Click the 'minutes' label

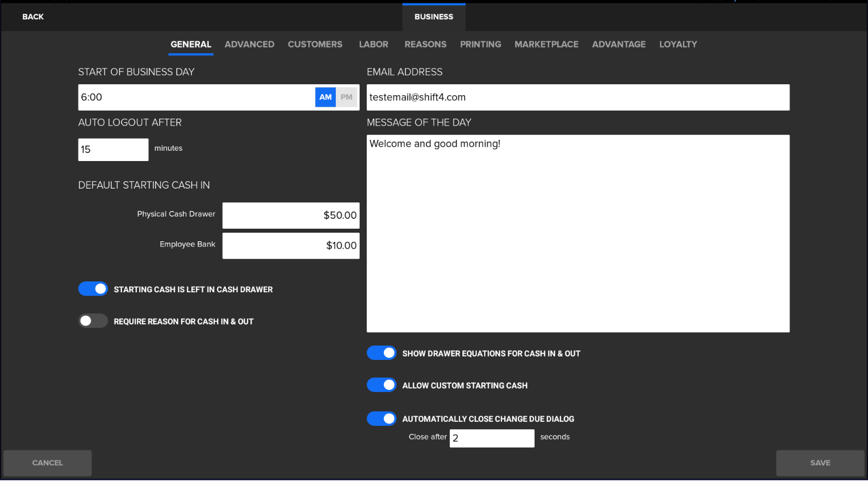click(x=168, y=148)
